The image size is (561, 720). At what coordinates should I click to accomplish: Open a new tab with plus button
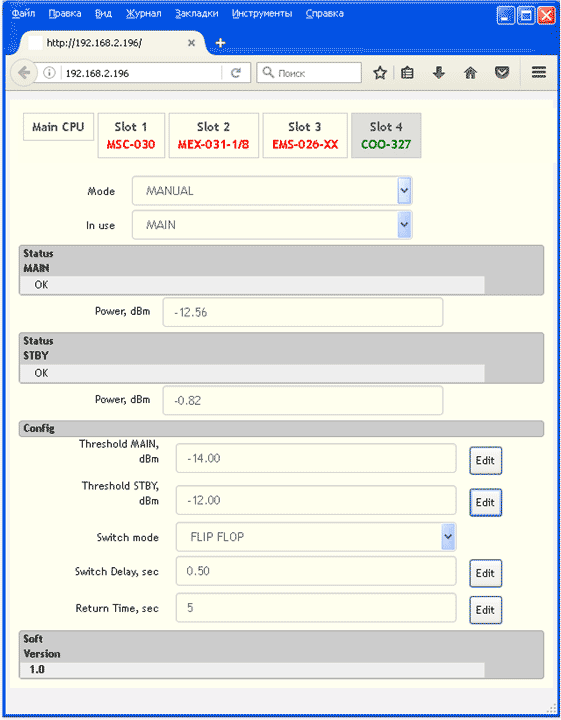pos(220,43)
